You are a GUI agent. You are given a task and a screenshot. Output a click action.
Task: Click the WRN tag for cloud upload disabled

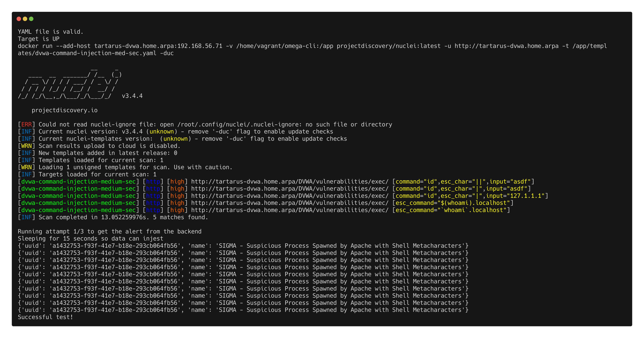[x=26, y=146]
